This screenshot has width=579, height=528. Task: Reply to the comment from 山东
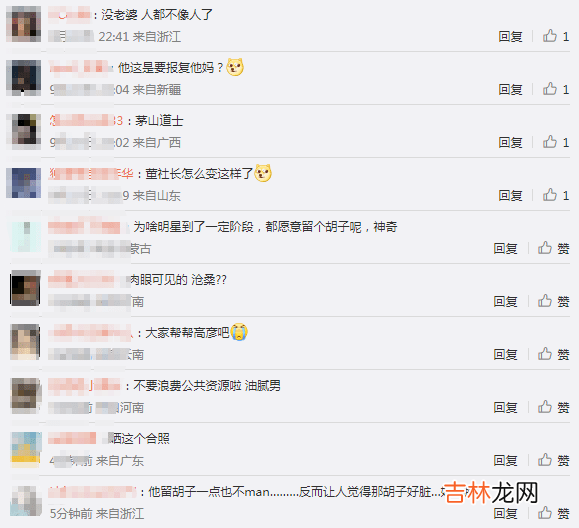coord(510,195)
